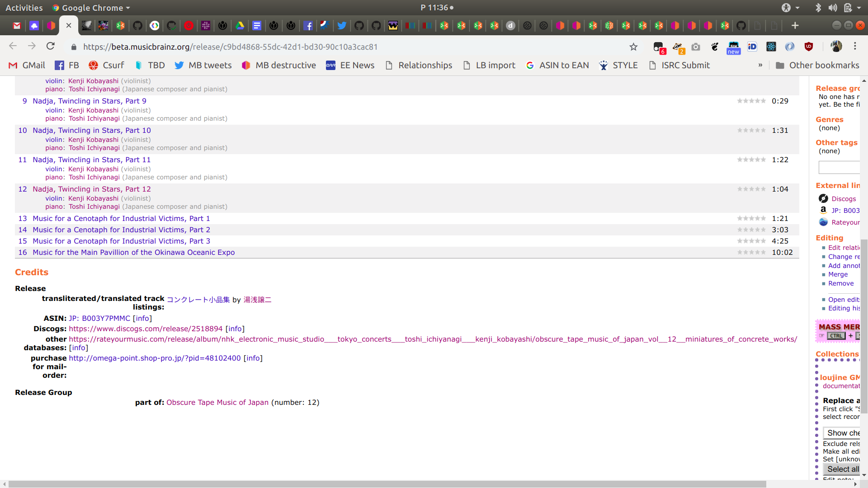This screenshot has width=868, height=488.
Task: Open the Obscure Tape Music of Japan link
Action: [x=217, y=402]
